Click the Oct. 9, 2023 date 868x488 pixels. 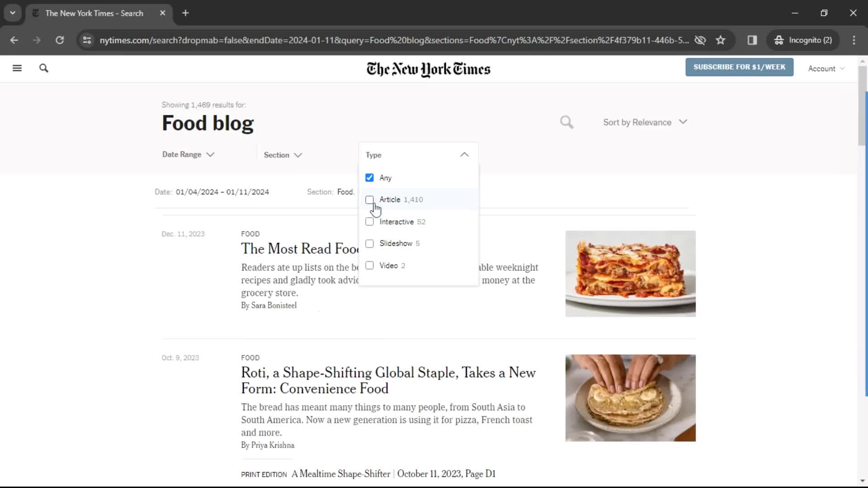[x=180, y=358]
